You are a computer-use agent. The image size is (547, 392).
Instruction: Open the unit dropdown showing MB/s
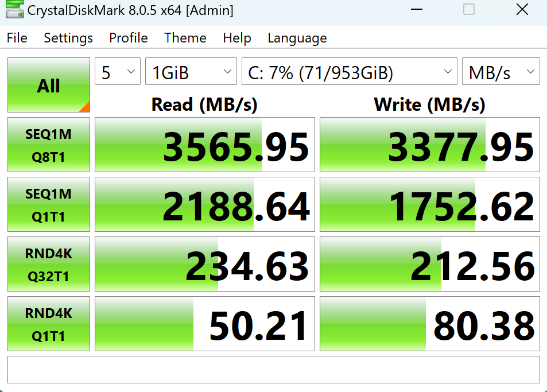(501, 71)
